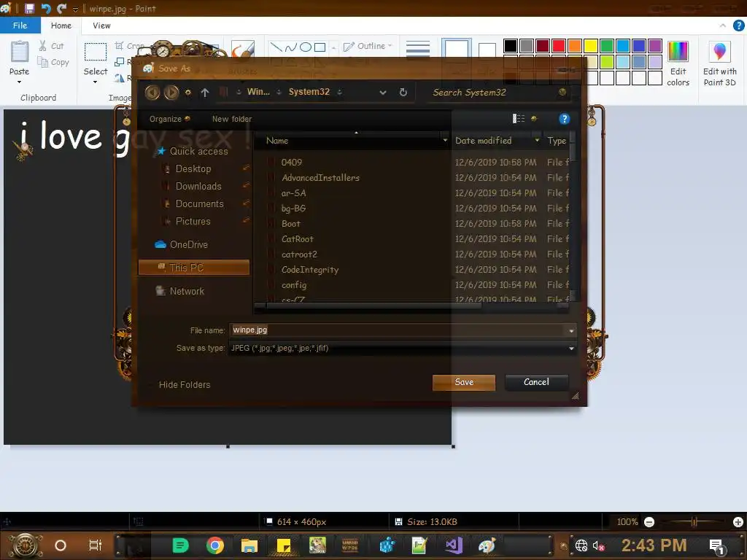Create a New folder
This screenshot has height=560, width=747.
(x=231, y=119)
